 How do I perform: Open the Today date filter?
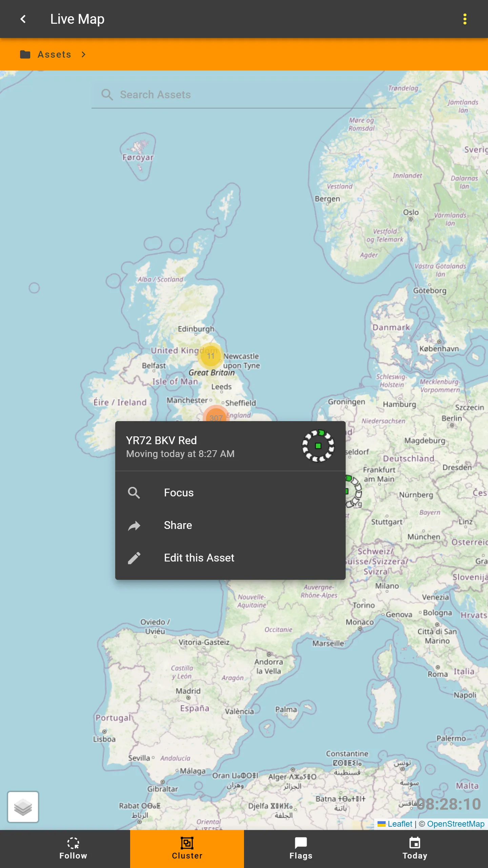[x=415, y=849]
